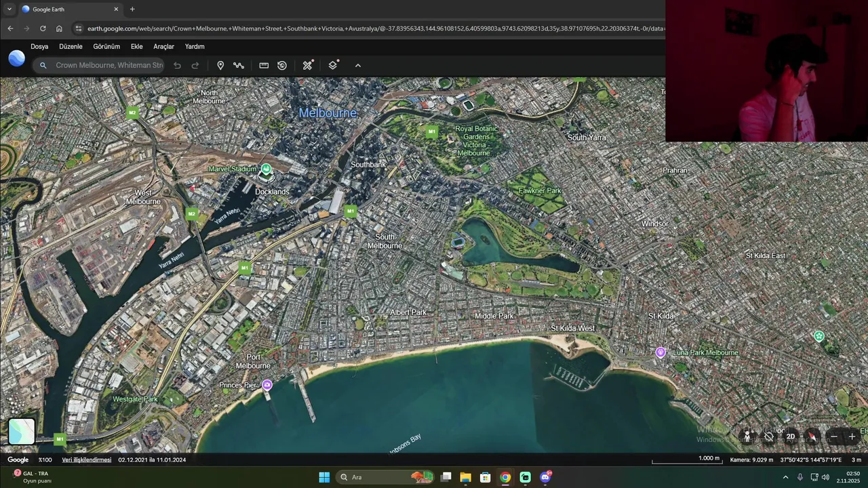Open the GAL - TRA score widget

tap(33, 477)
